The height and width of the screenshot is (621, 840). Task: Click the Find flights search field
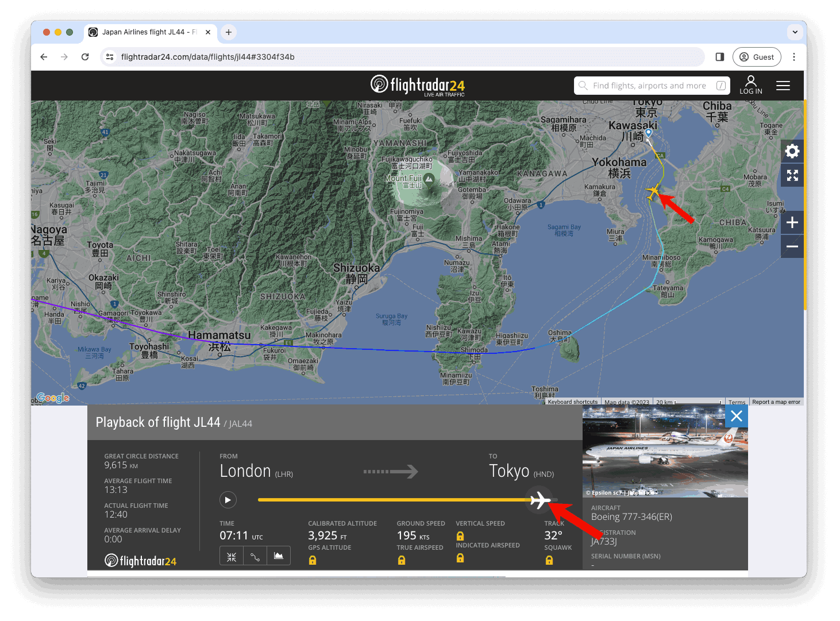pos(649,86)
